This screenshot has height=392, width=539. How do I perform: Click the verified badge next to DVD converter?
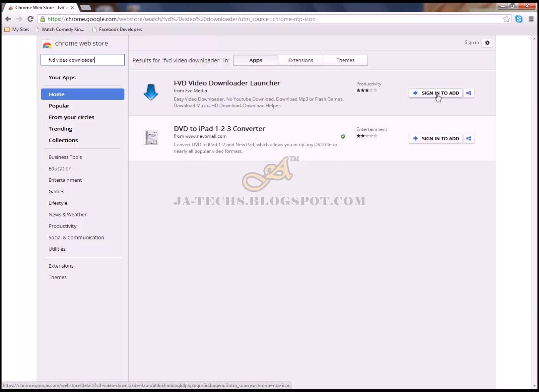(343, 136)
